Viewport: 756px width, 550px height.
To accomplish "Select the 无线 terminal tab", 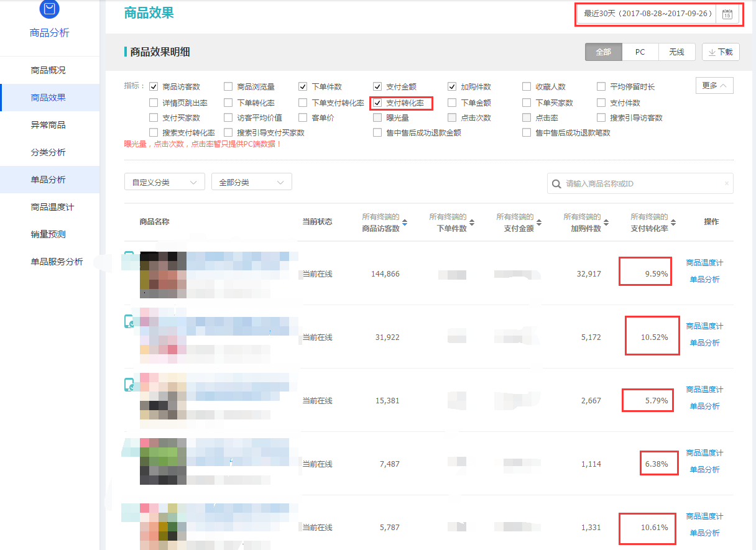I will coord(676,52).
